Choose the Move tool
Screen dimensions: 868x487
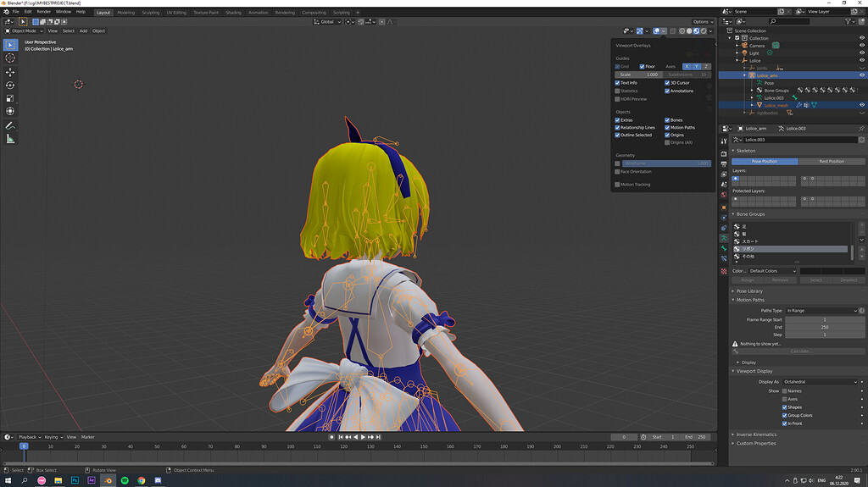(x=10, y=72)
